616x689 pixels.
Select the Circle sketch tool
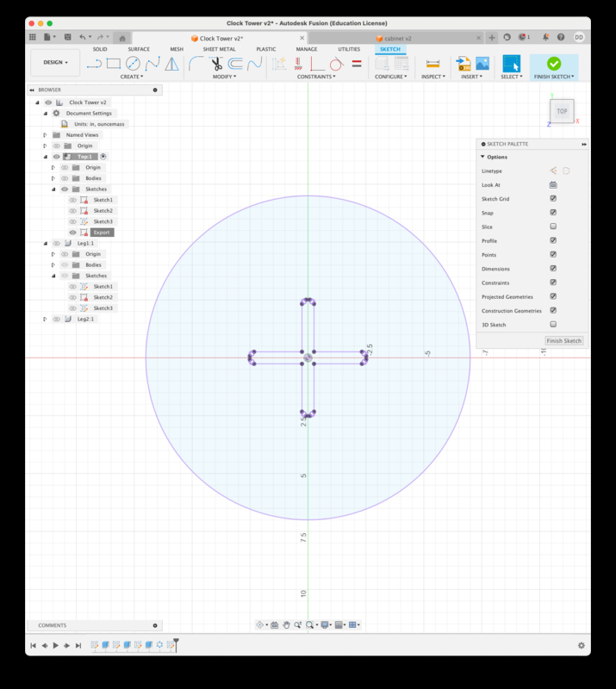(133, 64)
